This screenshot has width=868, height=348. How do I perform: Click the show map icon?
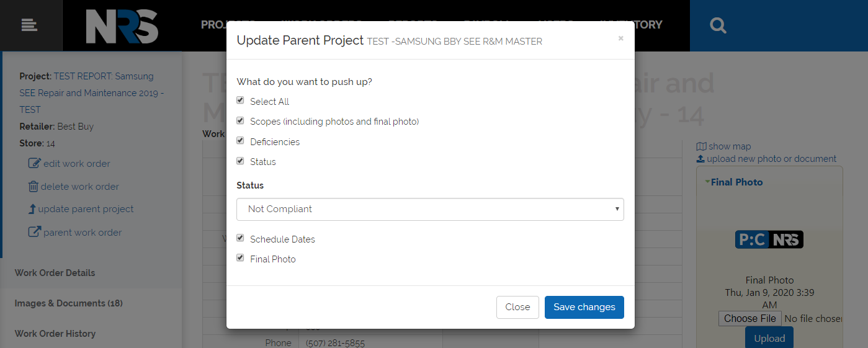[x=701, y=146]
